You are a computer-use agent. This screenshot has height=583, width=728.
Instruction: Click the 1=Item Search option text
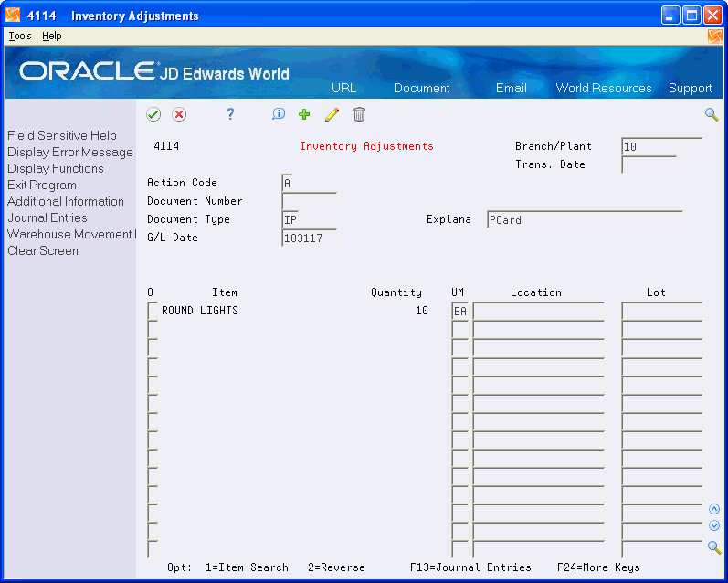(247, 567)
